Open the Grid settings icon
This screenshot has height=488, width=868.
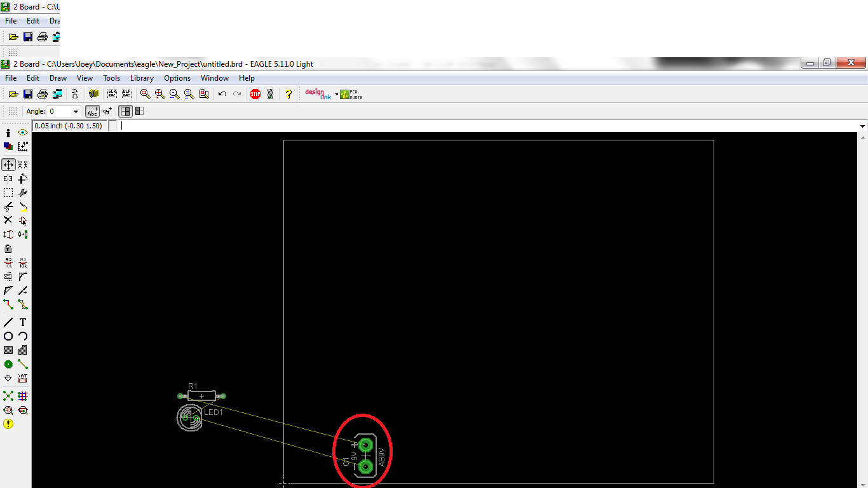coord(13,111)
